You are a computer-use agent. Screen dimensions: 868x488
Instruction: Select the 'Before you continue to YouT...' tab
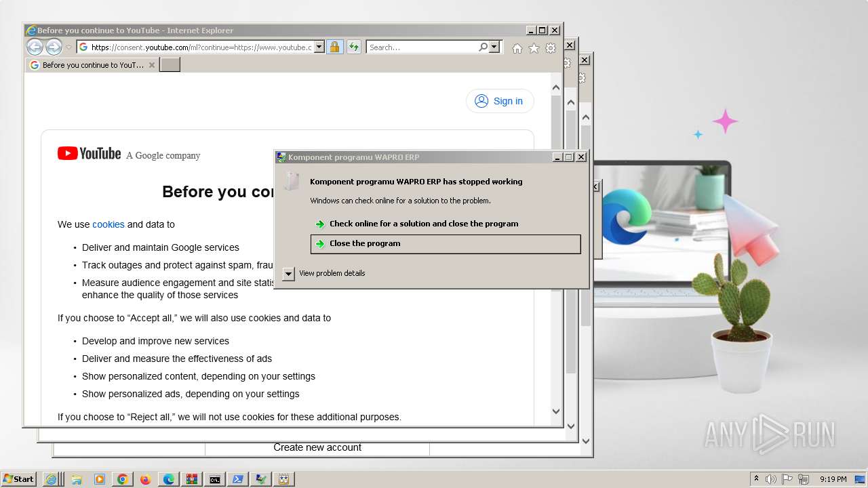[x=93, y=65]
